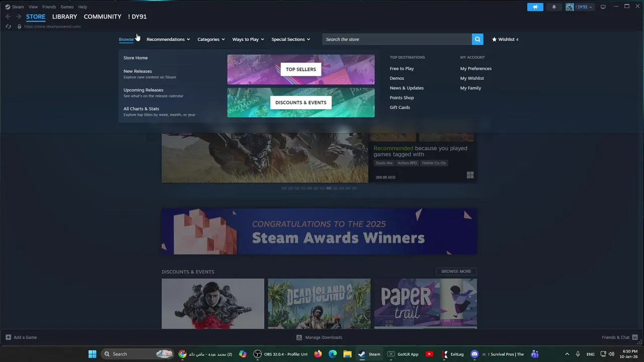The height and width of the screenshot is (362, 644).
Task: Expand the Ways to Play dropdown
Action: pyautogui.click(x=248, y=39)
